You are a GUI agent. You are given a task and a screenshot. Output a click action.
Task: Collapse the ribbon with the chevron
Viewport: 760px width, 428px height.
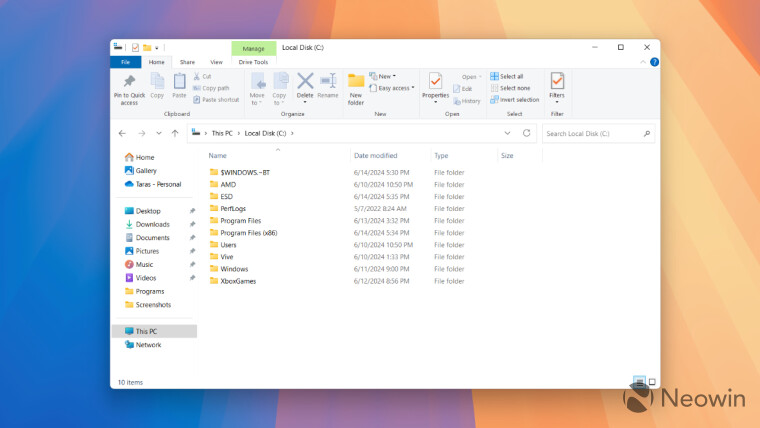(x=643, y=62)
